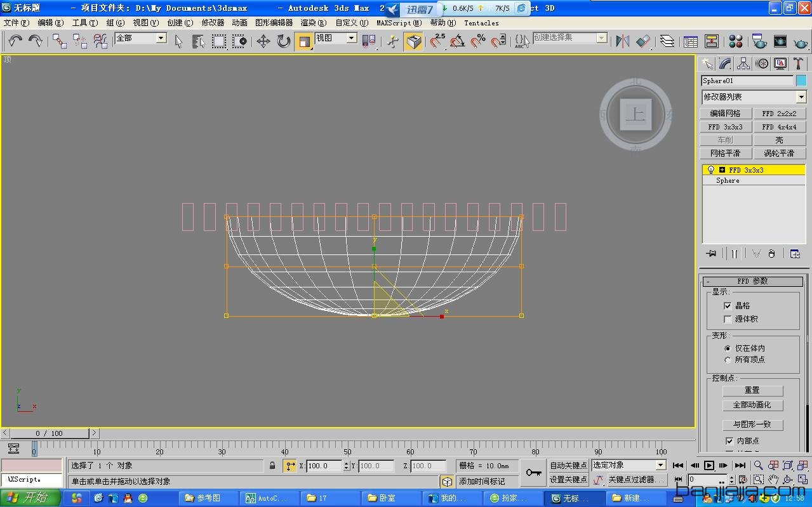
Task: Select the 仅在体内 radio option
Action: tap(728, 348)
